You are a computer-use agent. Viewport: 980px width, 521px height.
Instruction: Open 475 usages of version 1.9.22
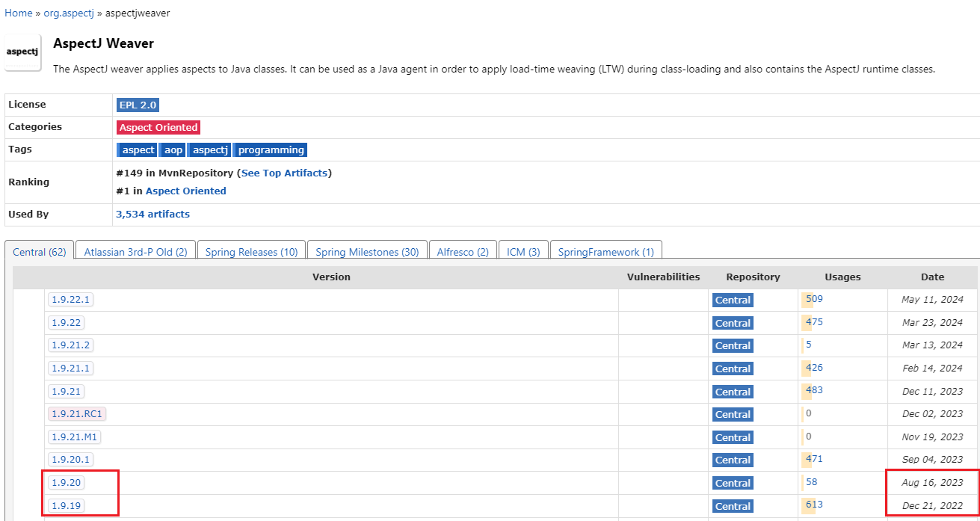pyautogui.click(x=814, y=322)
